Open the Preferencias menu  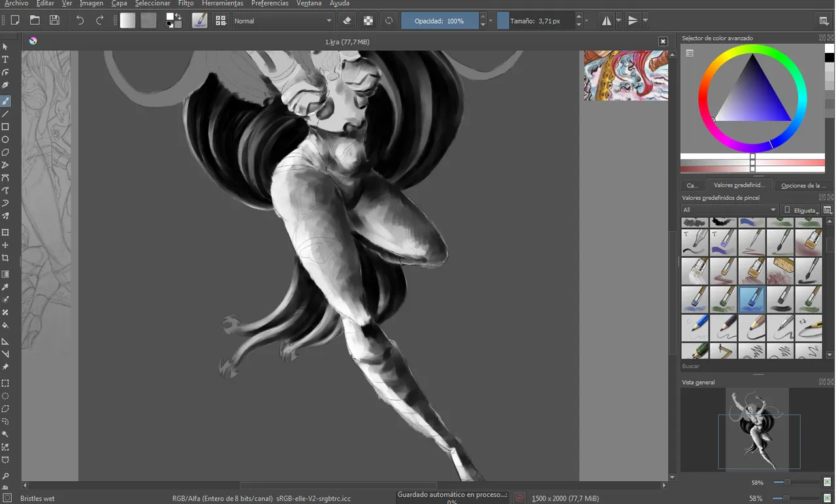(x=270, y=3)
